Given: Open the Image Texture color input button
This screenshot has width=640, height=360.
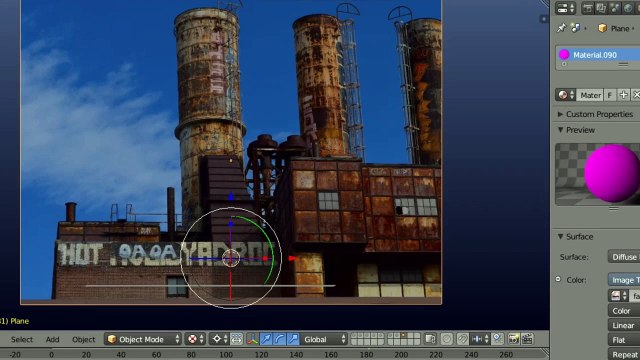Looking at the screenshot, I should [x=624, y=280].
